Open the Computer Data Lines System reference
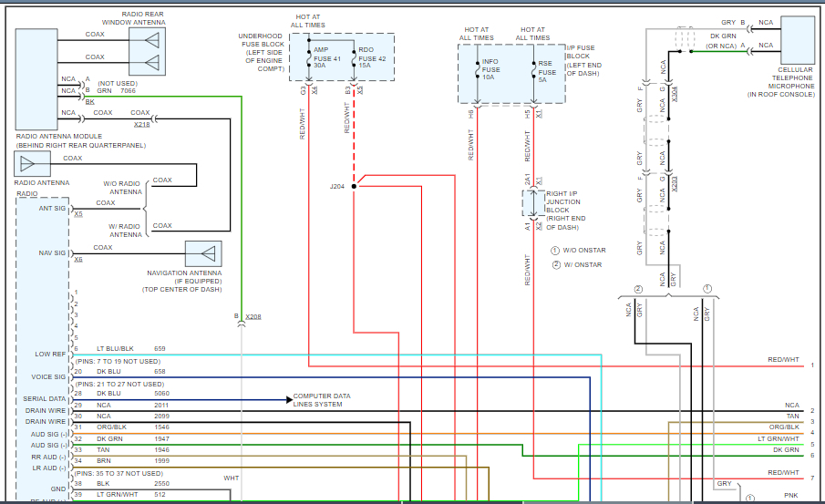825x504 pixels. pos(321,400)
